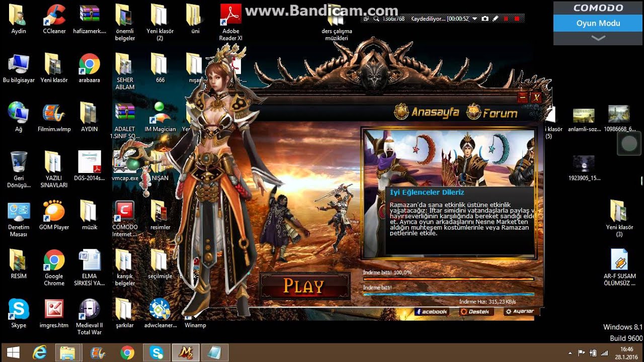Select the Adobe Reader XI icon
644x362 pixels.
click(231, 22)
